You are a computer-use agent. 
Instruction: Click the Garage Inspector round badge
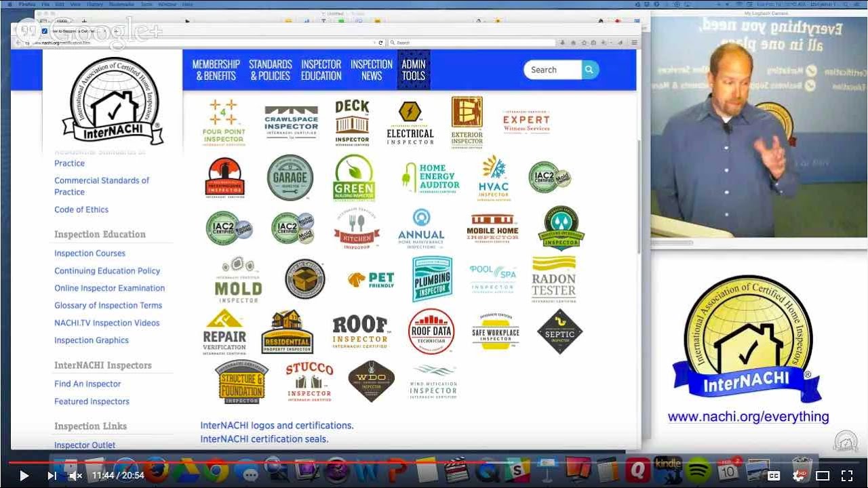click(290, 178)
